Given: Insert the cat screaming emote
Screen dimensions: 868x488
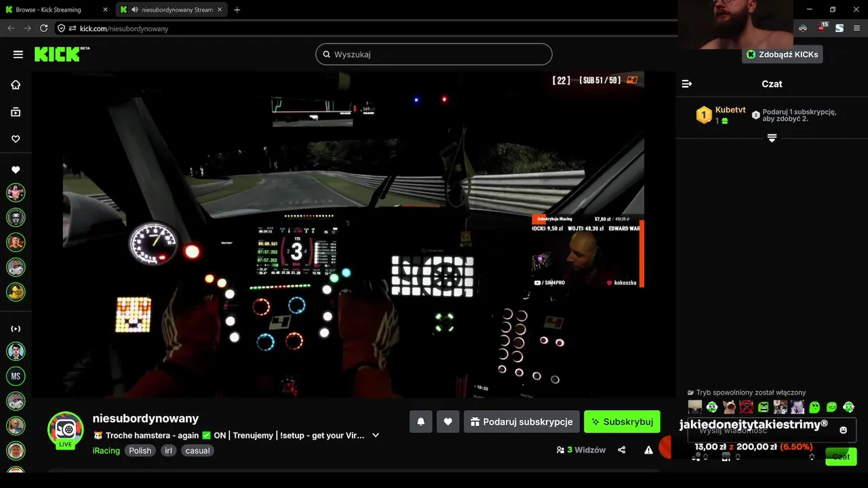Looking at the screenshot, I should [729, 407].
